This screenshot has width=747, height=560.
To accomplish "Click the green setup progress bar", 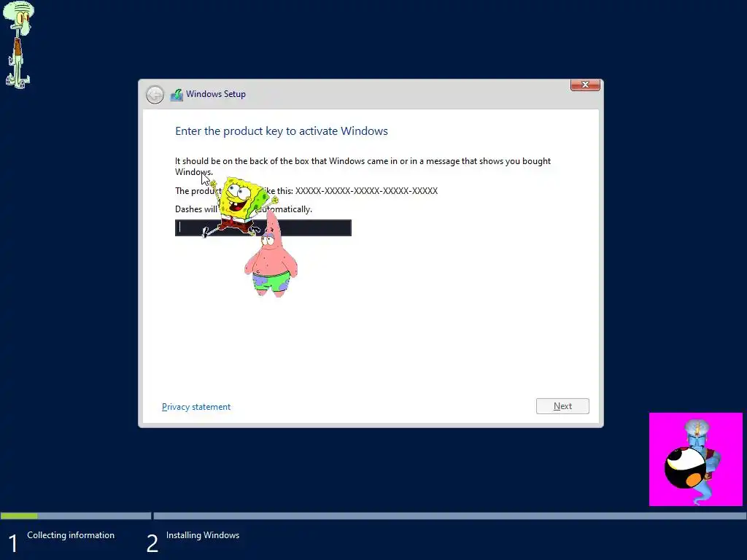I will coord(19,516).
